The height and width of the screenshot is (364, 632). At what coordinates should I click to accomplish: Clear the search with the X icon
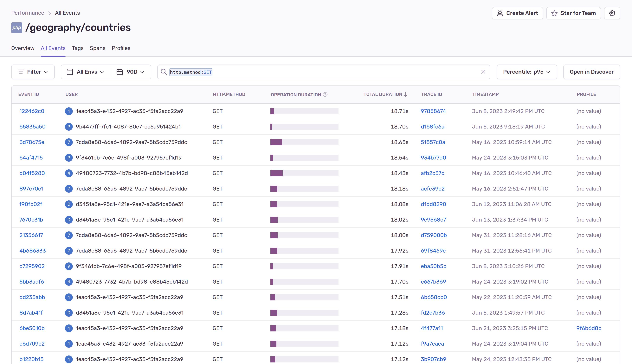pyautogui.click(x=483, y=72)
